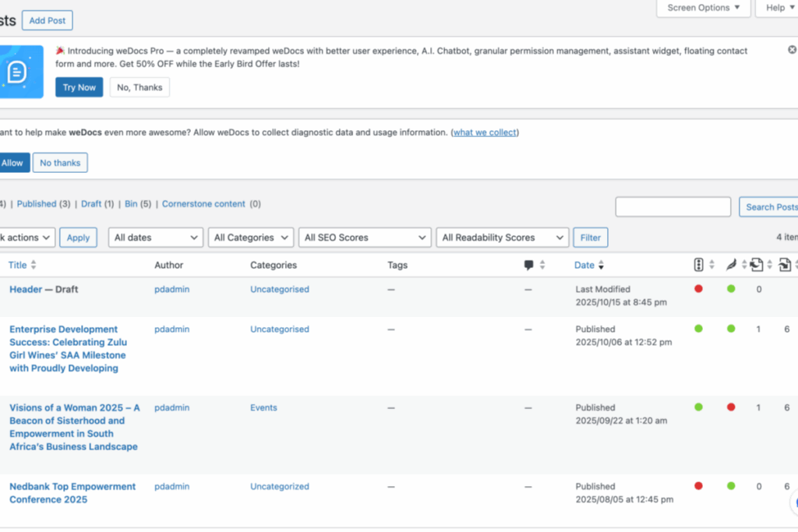798x532 pixels.
Task: Apply the selected bulk action
Action: [78, 238]
